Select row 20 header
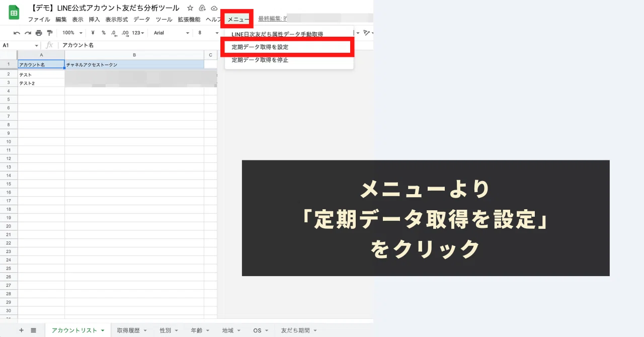Image resolution: width=644 pixels, height=337 pixels. (9, 226)
